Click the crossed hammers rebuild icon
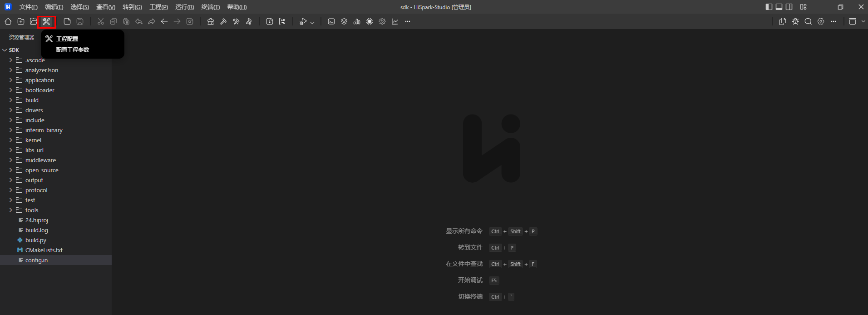Viewport: 868px width, 315px height. (x=236, y=21)
